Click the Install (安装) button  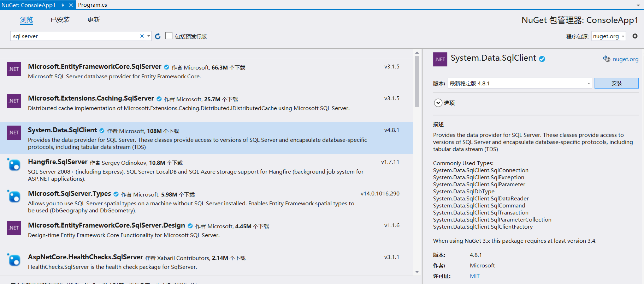pyautogui.click(x=616, y=83)
